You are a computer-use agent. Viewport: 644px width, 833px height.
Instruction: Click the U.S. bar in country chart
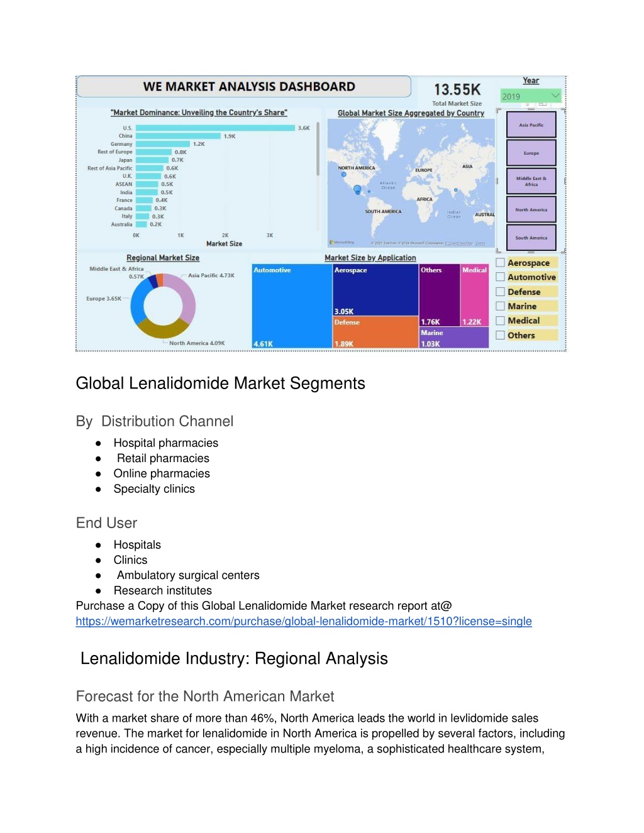(x=215, y=128)
